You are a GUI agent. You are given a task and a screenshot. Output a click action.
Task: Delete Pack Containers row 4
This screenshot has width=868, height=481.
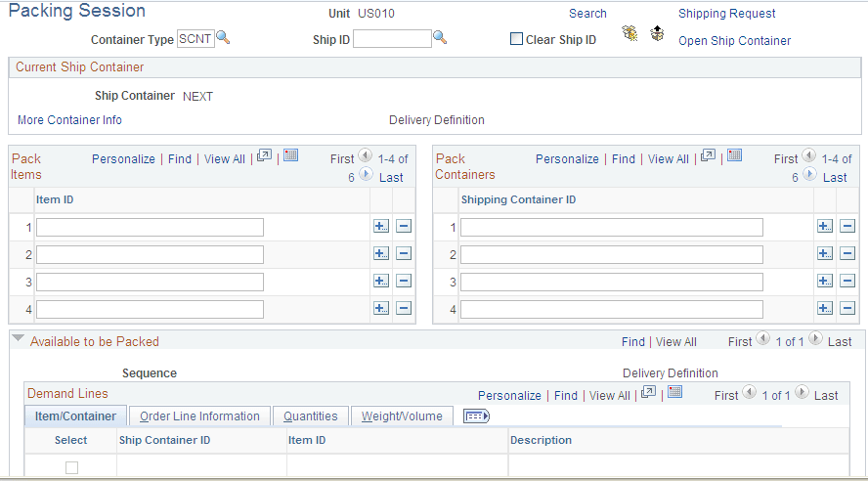tap(847, 308)
